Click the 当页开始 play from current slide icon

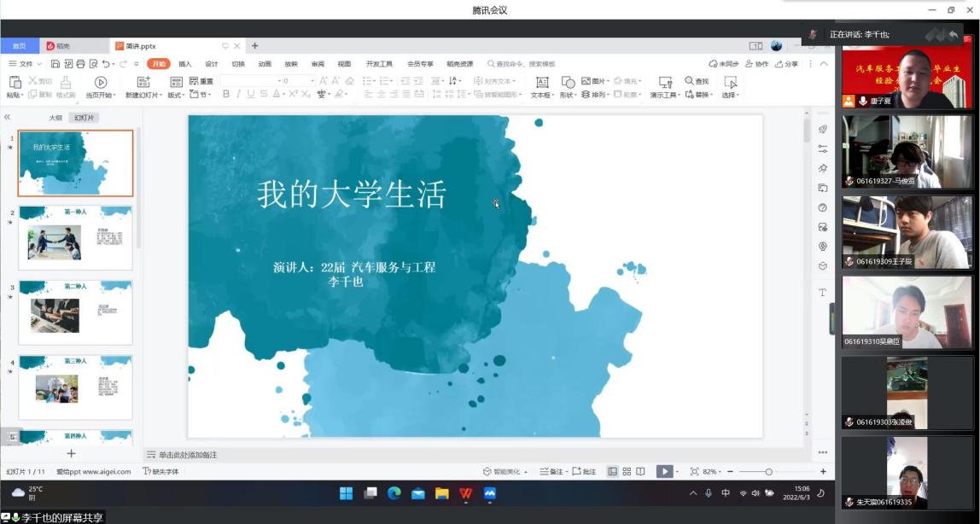point(101,82)
